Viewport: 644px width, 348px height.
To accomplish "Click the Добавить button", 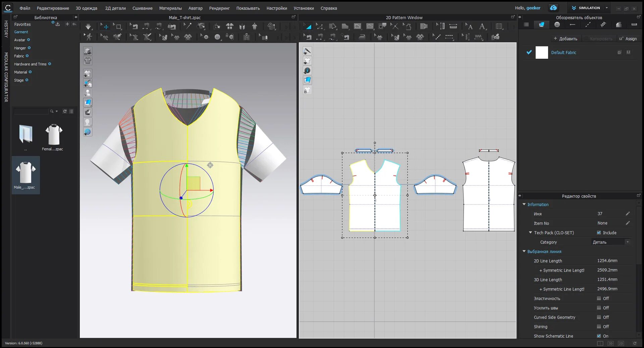I will (x=566, y=39).
